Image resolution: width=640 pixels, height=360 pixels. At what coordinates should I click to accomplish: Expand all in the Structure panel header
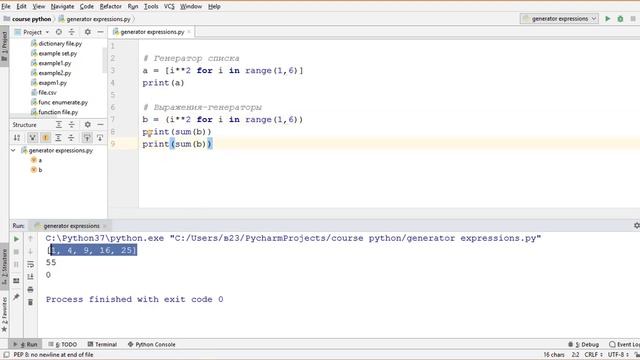point(59,124)
